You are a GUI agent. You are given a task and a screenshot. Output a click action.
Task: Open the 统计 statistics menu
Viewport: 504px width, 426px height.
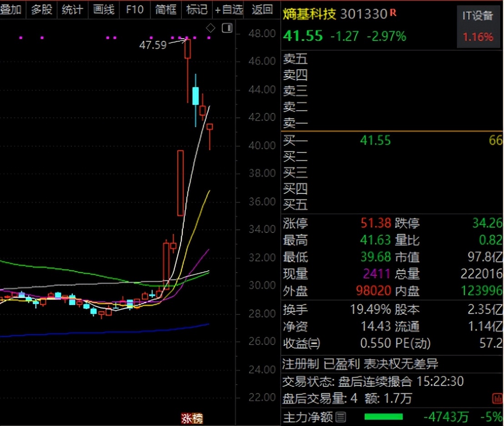coord(72,9)
